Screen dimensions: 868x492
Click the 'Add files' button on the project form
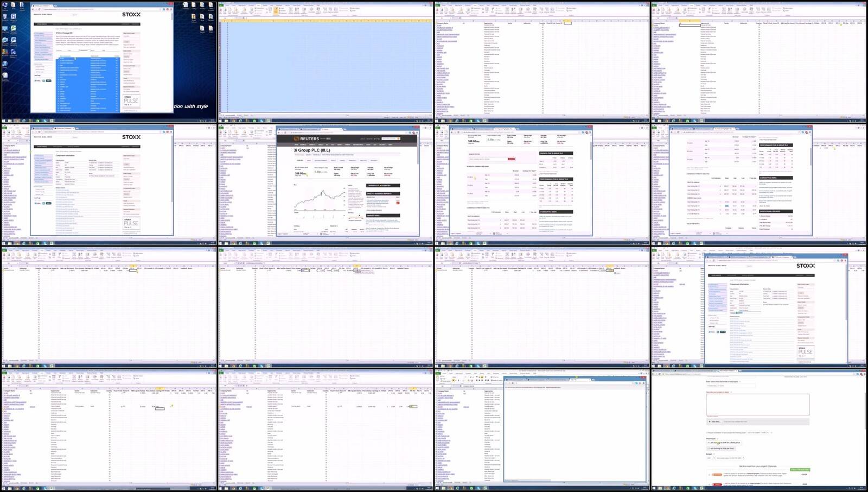pos(714,421)
